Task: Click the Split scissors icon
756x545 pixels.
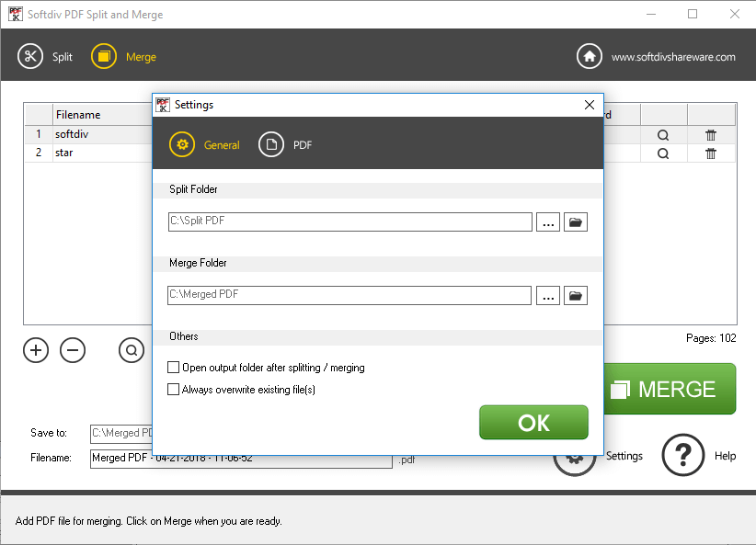Action: (x=30, y=56)
